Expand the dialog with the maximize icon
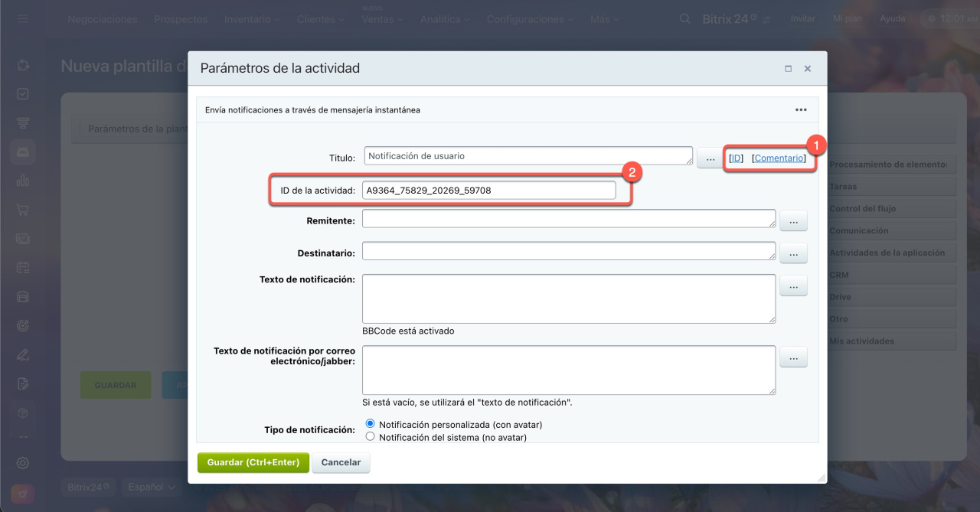 click(x=788, y=69)
